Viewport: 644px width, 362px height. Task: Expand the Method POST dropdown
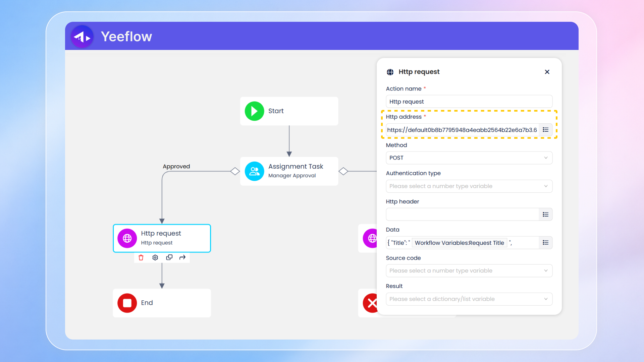click(x=469, y=158)
